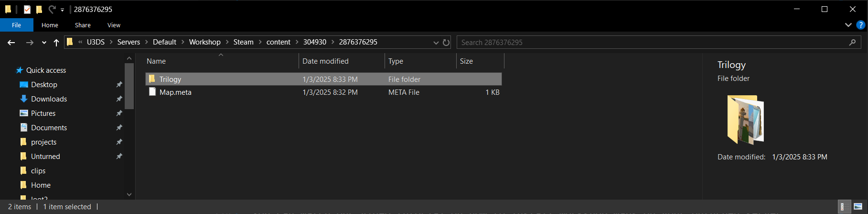This screenshot has height=214, width=868.
Task: Open the address bar history dropdown
Action: pos(436,43)
